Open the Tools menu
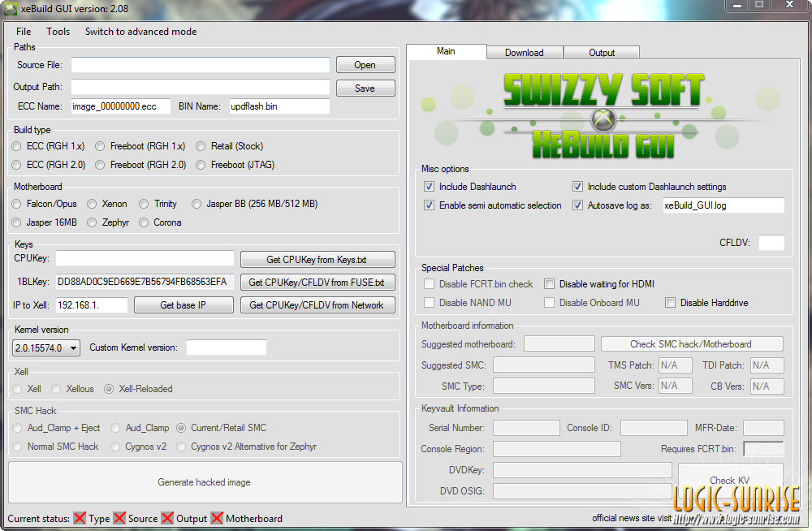The image size is (812, 531). (58, 32)
